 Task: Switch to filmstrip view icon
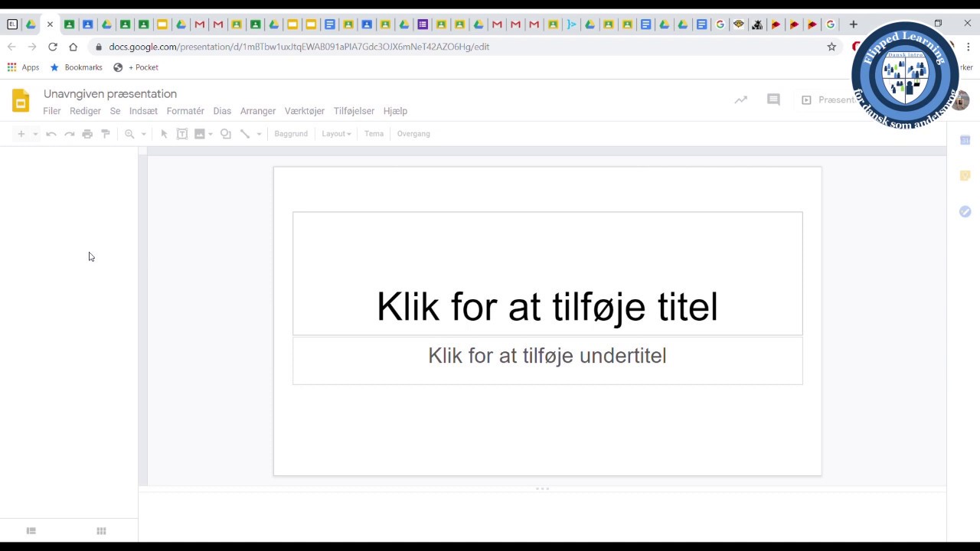[31, 531]
